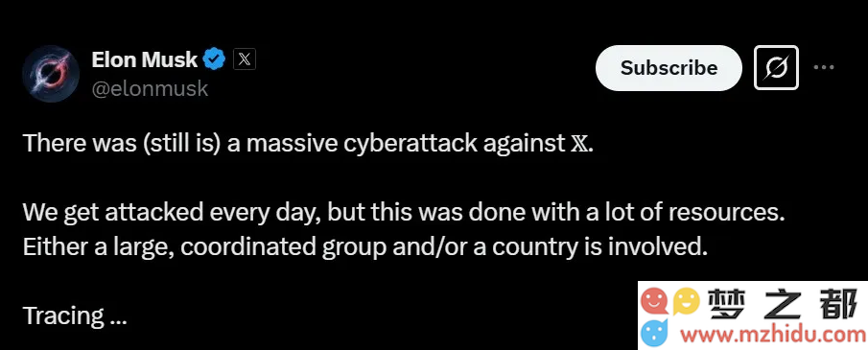Click the 梦之都 watermark logo text
868x350 pixels.
(x=785, y=303)
